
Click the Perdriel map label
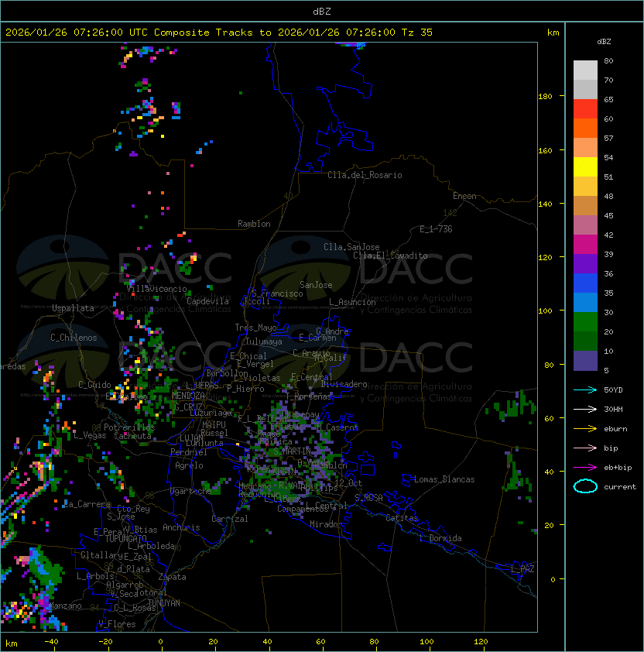pos(189,452)
